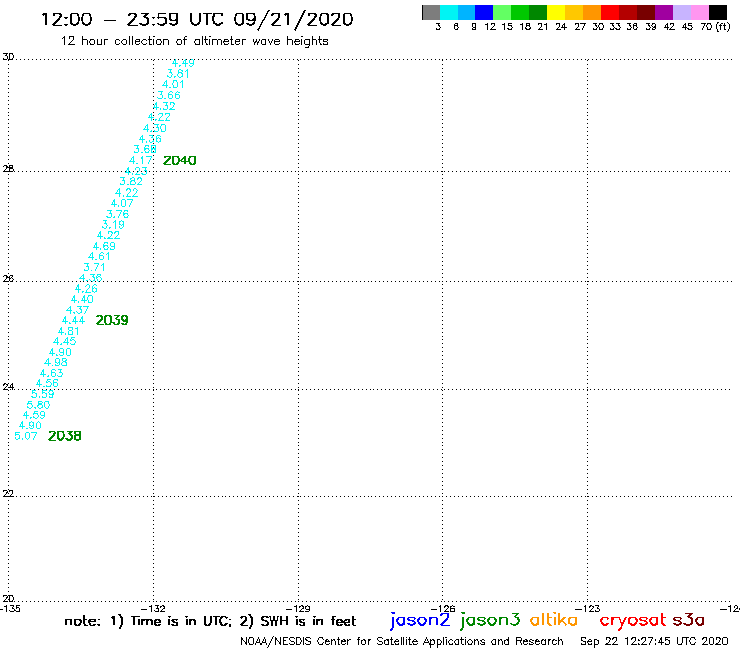Click the 3.61 wave height value
The width and height of the screenshot is (740, 650).
click(178, 74)
